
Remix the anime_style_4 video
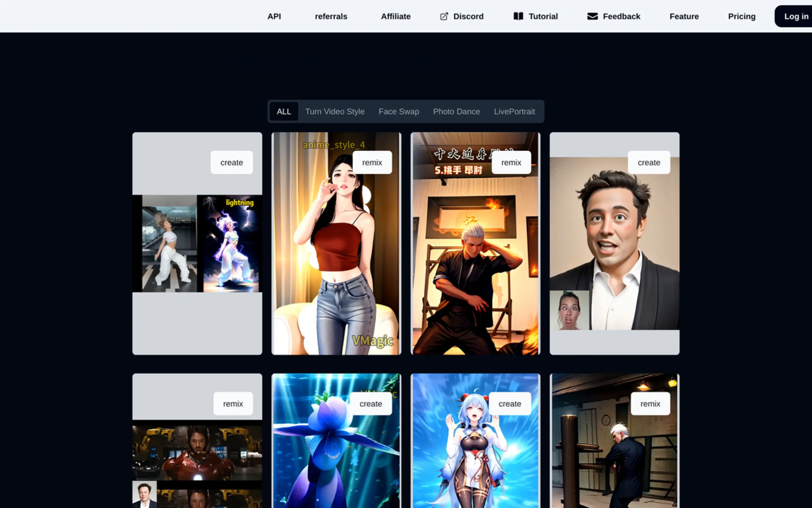pyautogui.click(x=372, y=163)
